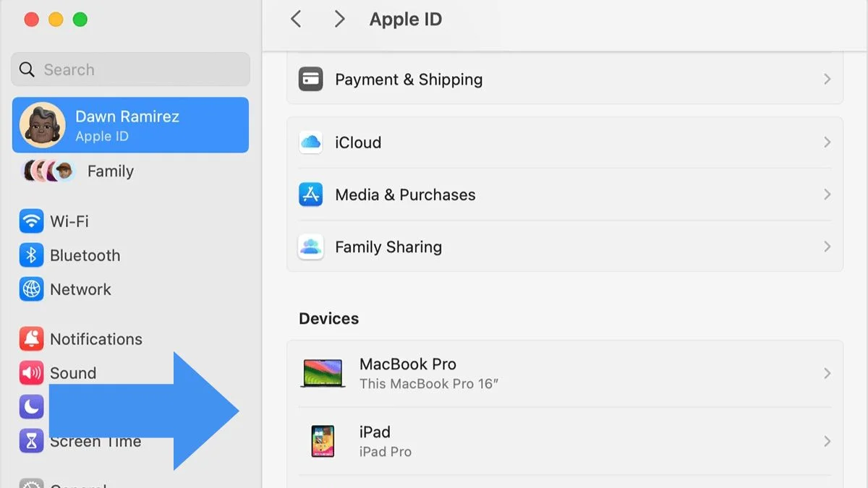Navigate back using the left chevron
Screen dimensions: 868x488
click(296, 19)
